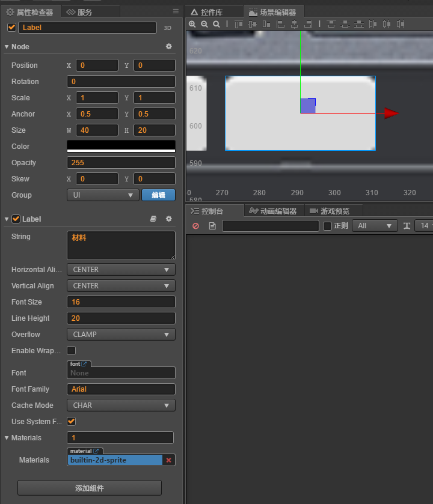Select the 场景编辑器 tab
Viewport: 433px width, 504px height.
point(273,12)
